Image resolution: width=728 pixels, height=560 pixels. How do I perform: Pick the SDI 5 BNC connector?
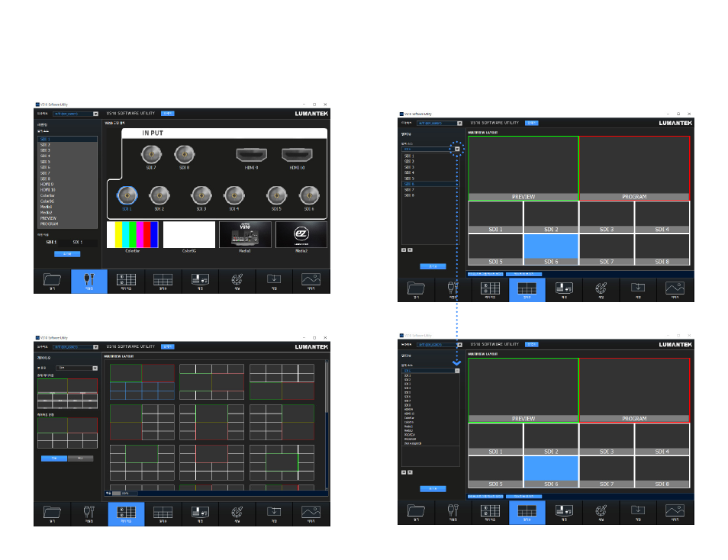coord(277,195)
